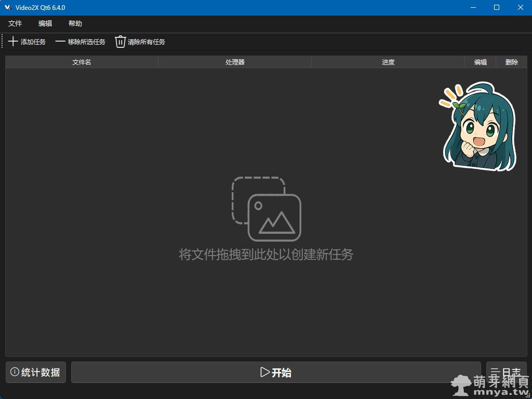The image size is (532, 399).
Task: Maximize the Video2X window
Action: 497,8
